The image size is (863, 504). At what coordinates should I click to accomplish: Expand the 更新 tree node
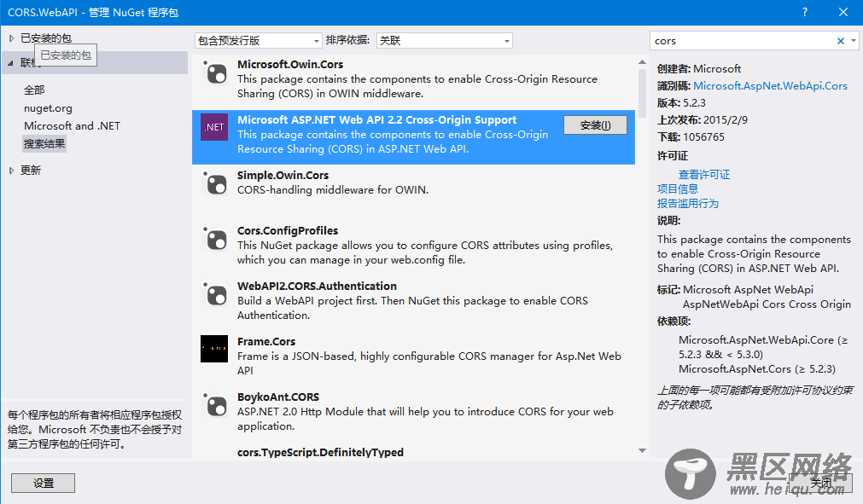click(11, 171)
